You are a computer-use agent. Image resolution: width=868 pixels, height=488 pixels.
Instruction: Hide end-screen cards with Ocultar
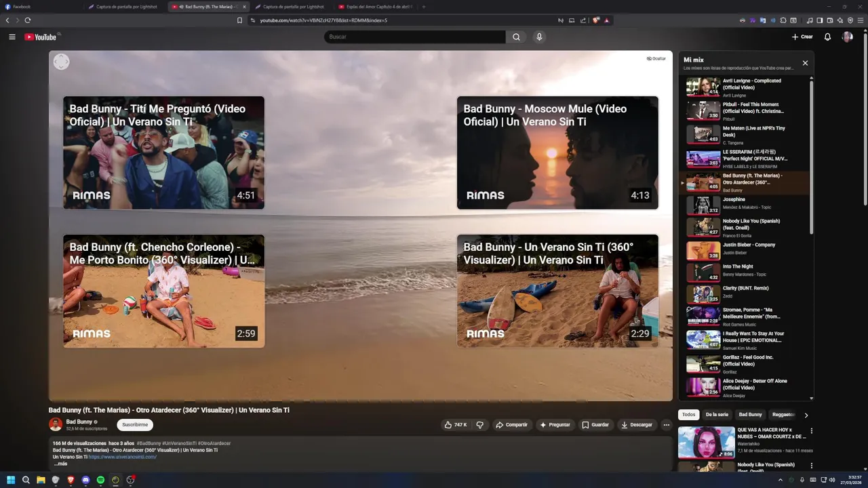point(656,59)
